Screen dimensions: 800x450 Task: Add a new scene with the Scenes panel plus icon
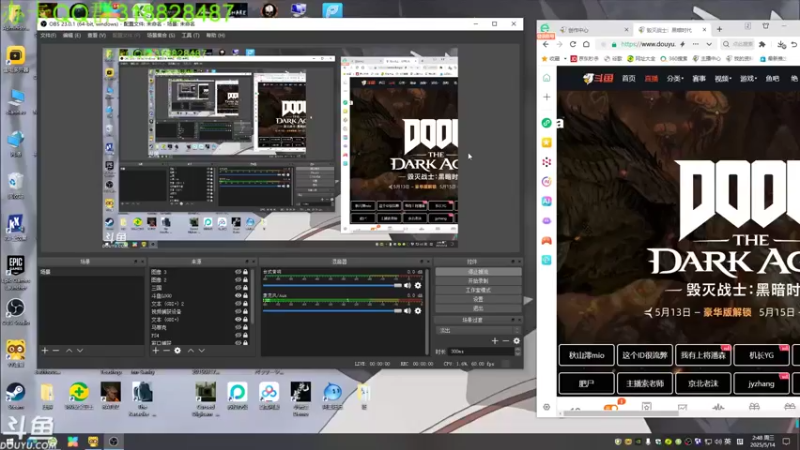[x=45, y=351]
